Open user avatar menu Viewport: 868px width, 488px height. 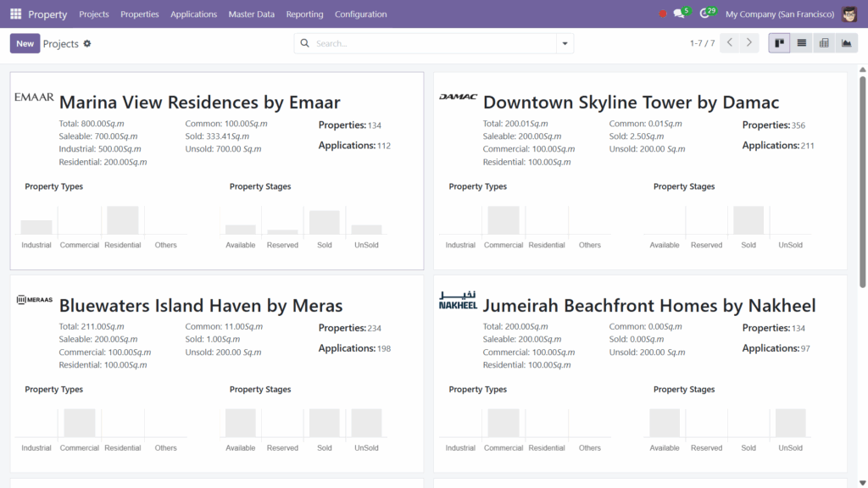[849, 14]
